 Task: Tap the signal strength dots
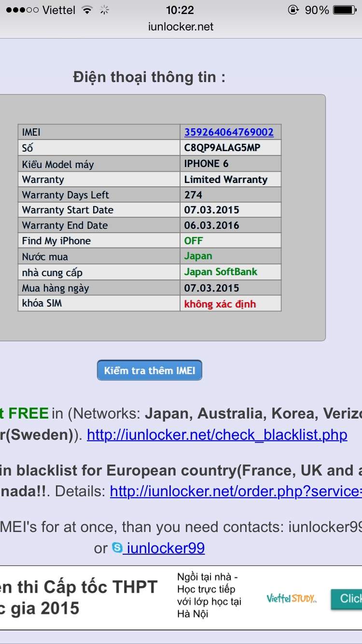coord(22,10)
